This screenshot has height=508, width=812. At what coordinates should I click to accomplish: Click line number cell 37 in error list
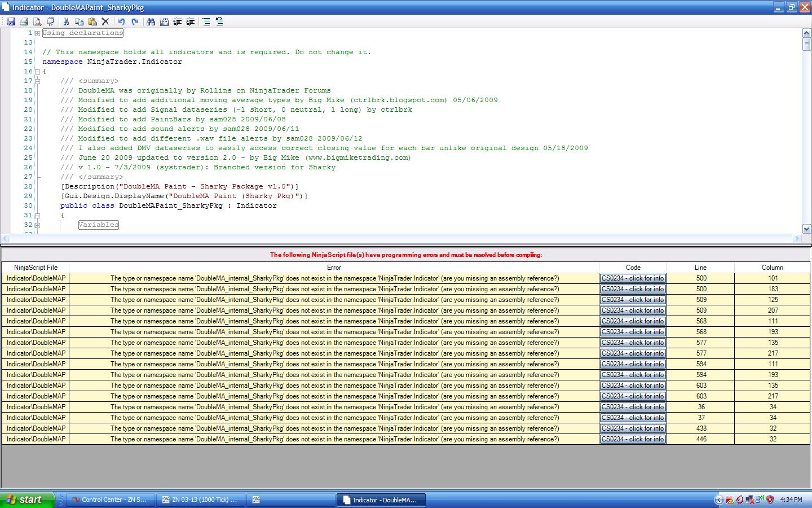point(701,418)
